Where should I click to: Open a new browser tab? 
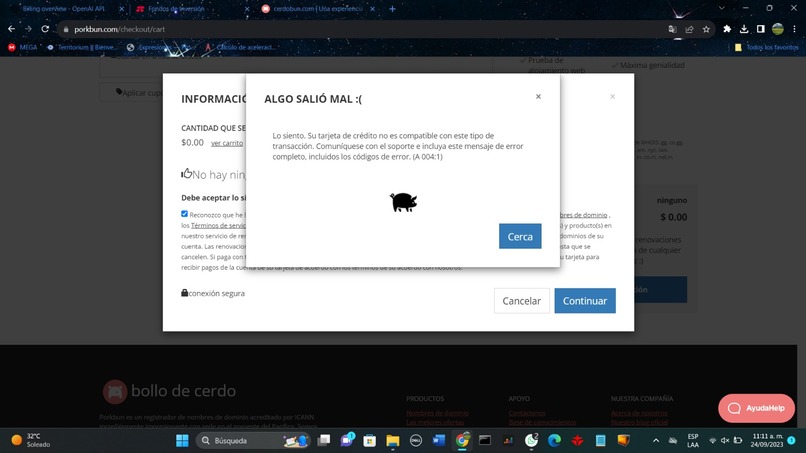(392, 9)
